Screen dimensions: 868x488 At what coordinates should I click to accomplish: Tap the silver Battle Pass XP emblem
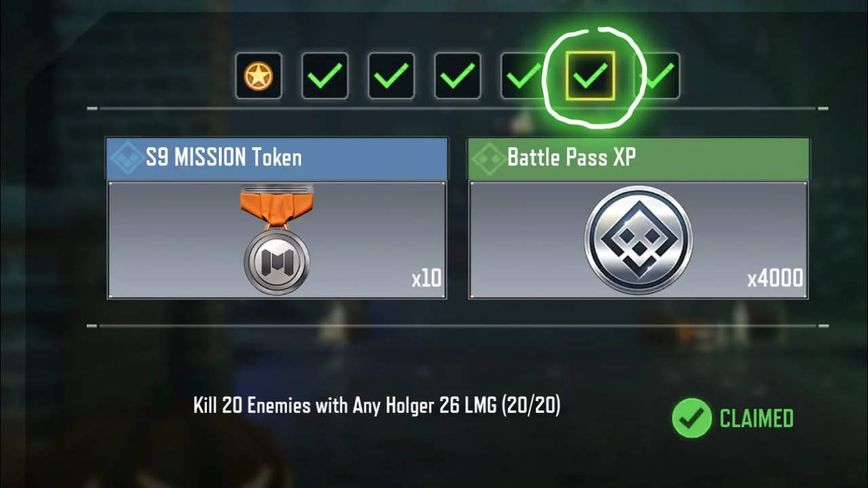[637, 240]
